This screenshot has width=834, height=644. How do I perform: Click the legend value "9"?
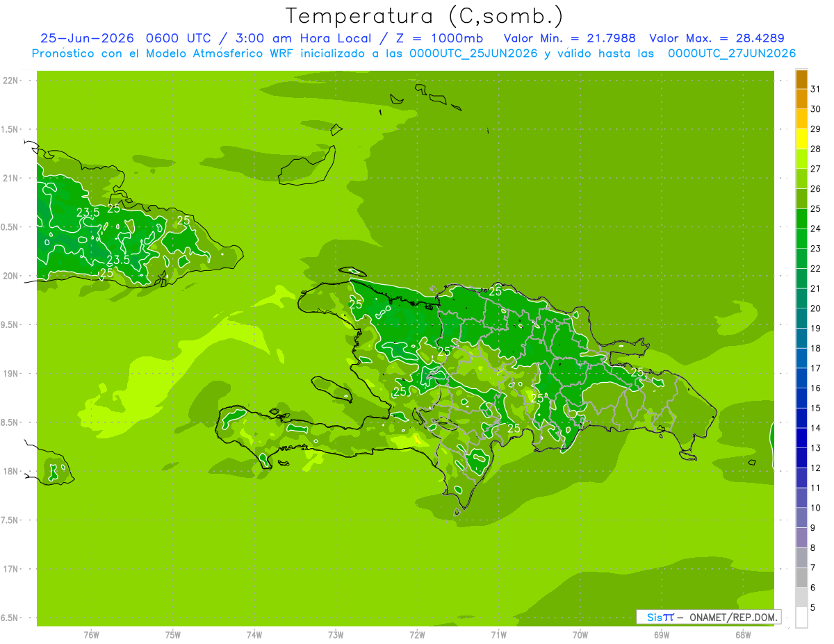(813, 528)
